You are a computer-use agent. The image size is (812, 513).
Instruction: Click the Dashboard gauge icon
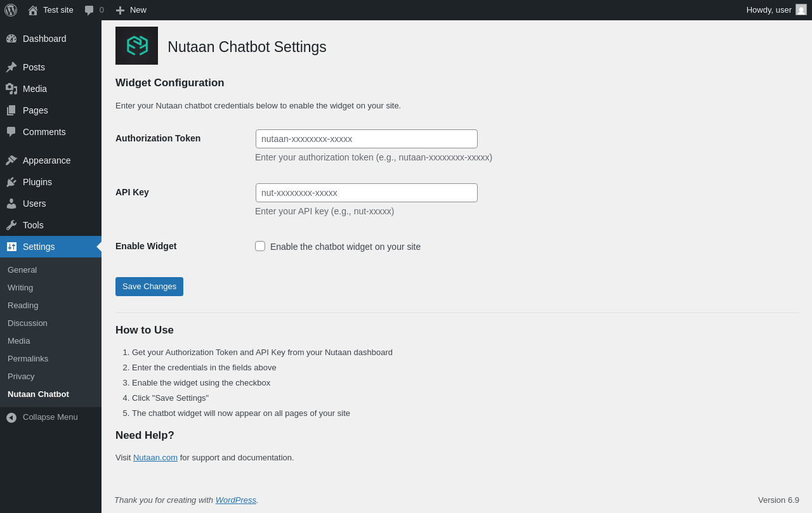[x=11, y=39]
